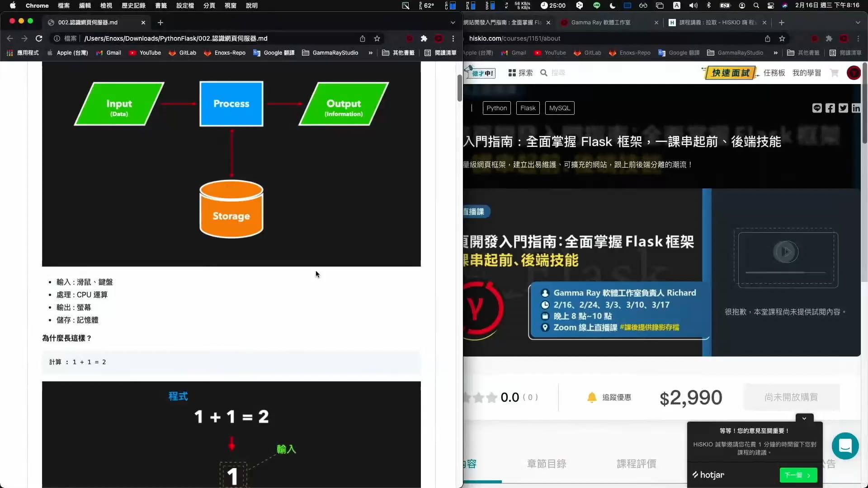Click the left window's vertical scrollbar thumb

(459, 88)
